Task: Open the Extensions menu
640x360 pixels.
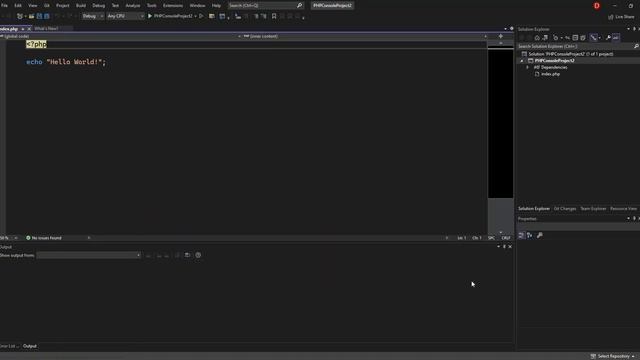Action: [173, 5]
